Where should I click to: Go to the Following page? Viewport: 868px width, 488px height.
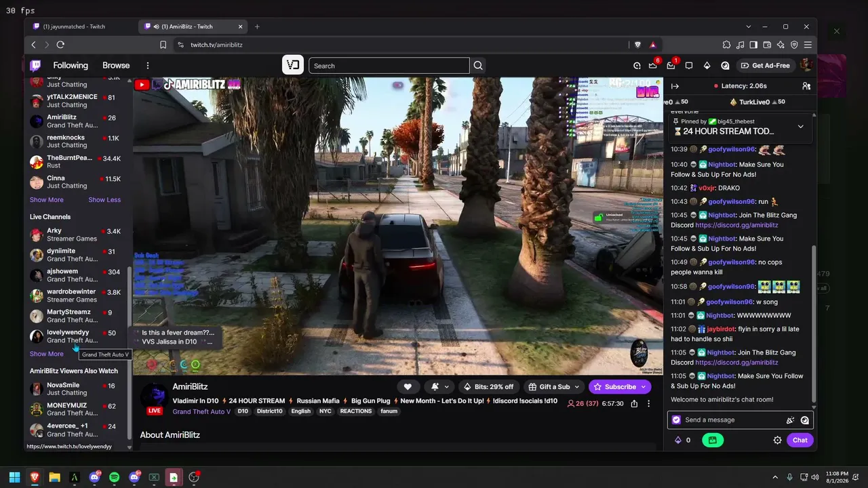[x=71, y=66]
